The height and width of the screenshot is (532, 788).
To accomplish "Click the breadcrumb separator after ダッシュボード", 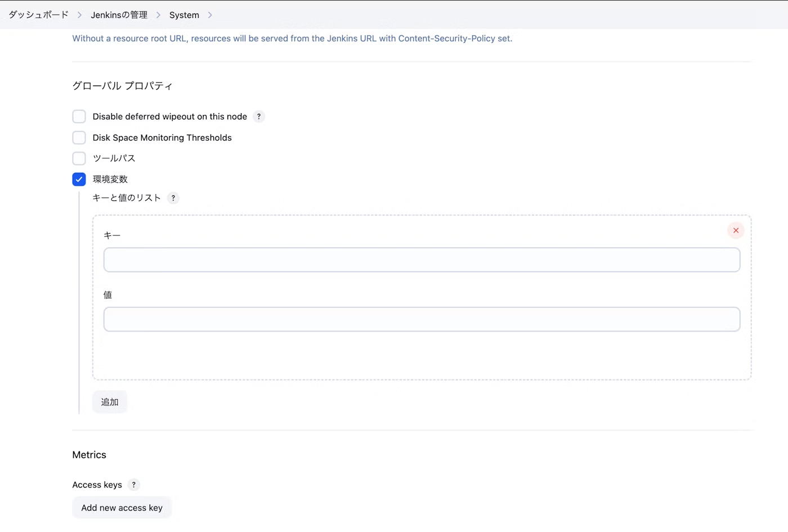I will coord(80,15).
